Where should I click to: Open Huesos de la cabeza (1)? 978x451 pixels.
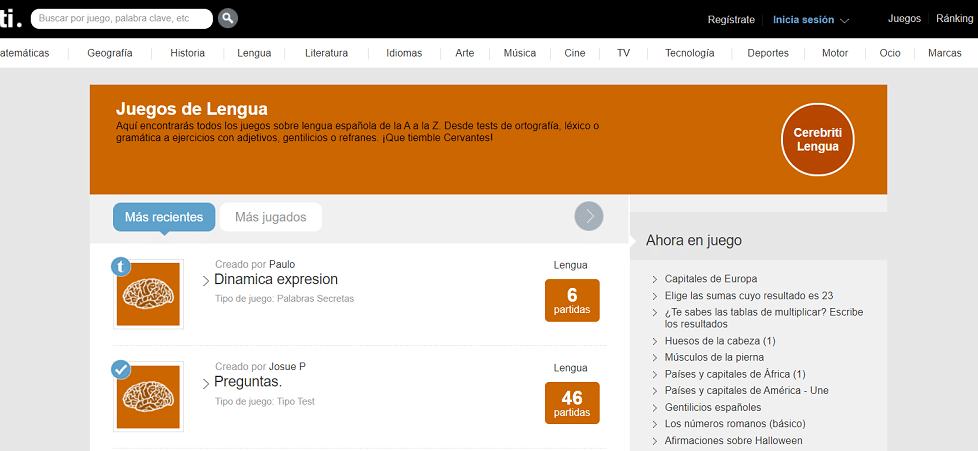coord(720,341)
